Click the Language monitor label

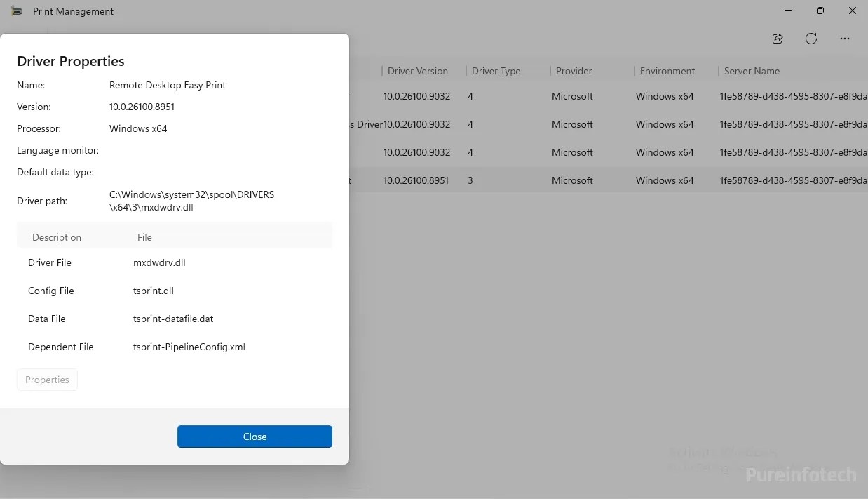click(x=57, y=150)
